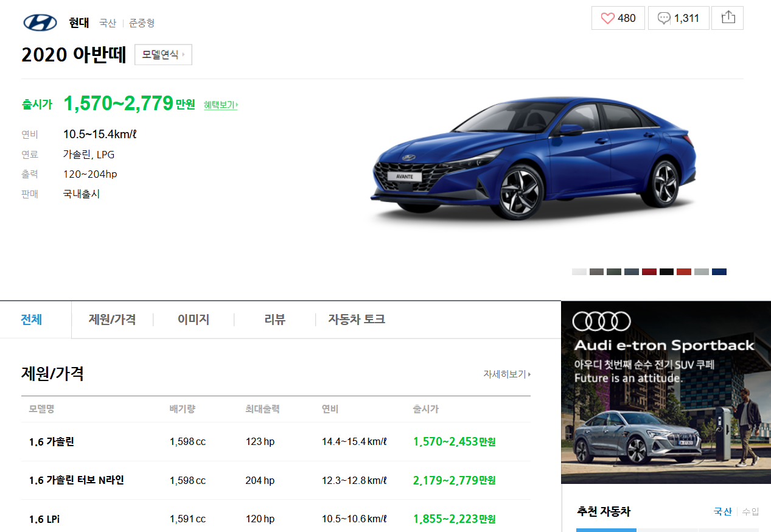
Task: Open the 리뷰 tab
Action: click(274, 320)
